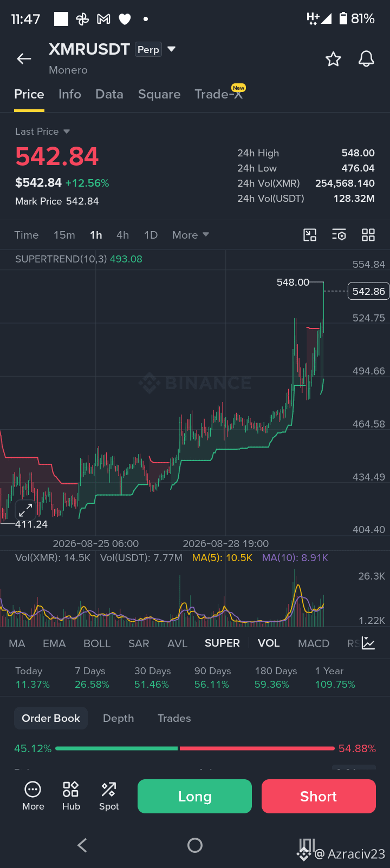
Task: Add XMRUSDT to favorites with star icon
Action: click(x=333, y=59)
